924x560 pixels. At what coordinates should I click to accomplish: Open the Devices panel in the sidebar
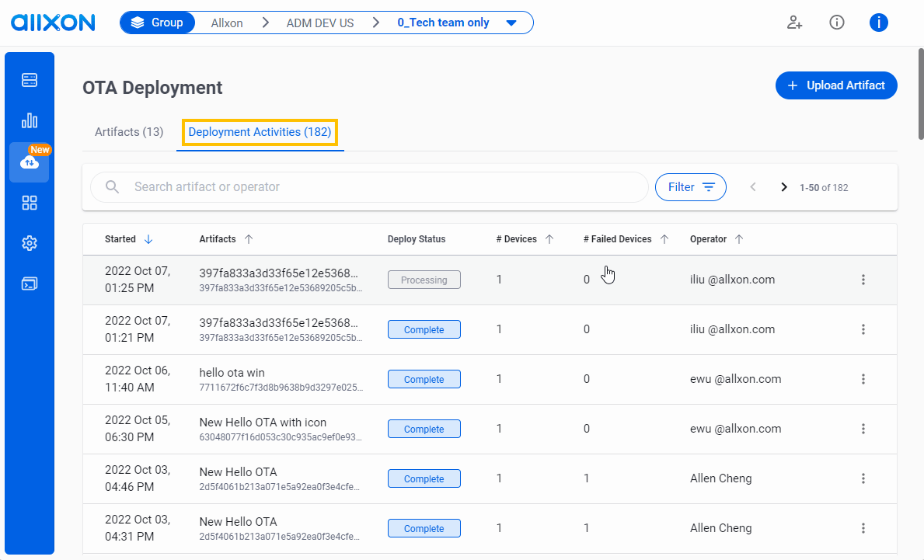(x=29, y=79)
